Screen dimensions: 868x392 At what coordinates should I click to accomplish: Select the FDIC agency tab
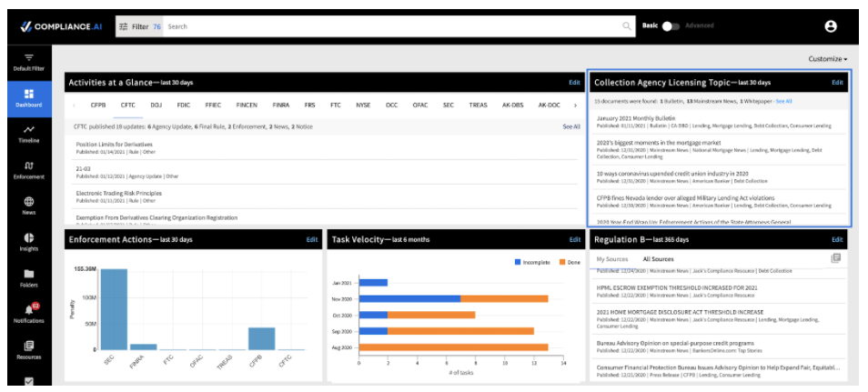pyautogui.click(x=184, y=105)
